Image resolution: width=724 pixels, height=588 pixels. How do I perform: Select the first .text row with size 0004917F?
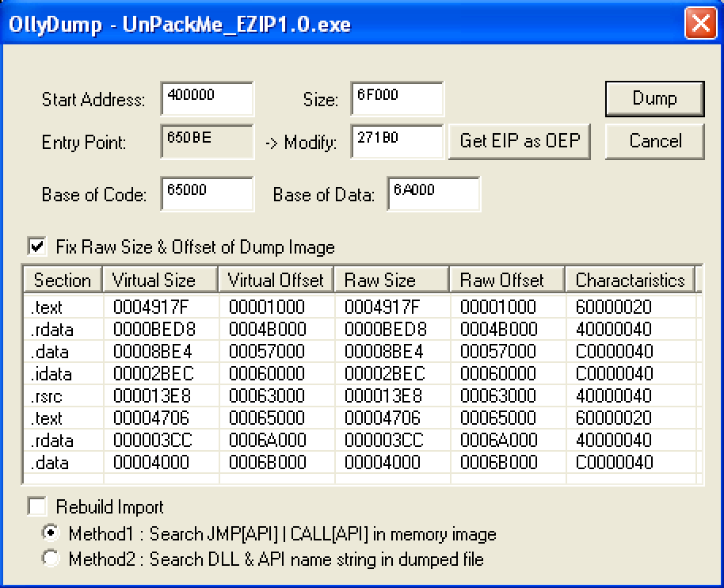tap(363, 307)
